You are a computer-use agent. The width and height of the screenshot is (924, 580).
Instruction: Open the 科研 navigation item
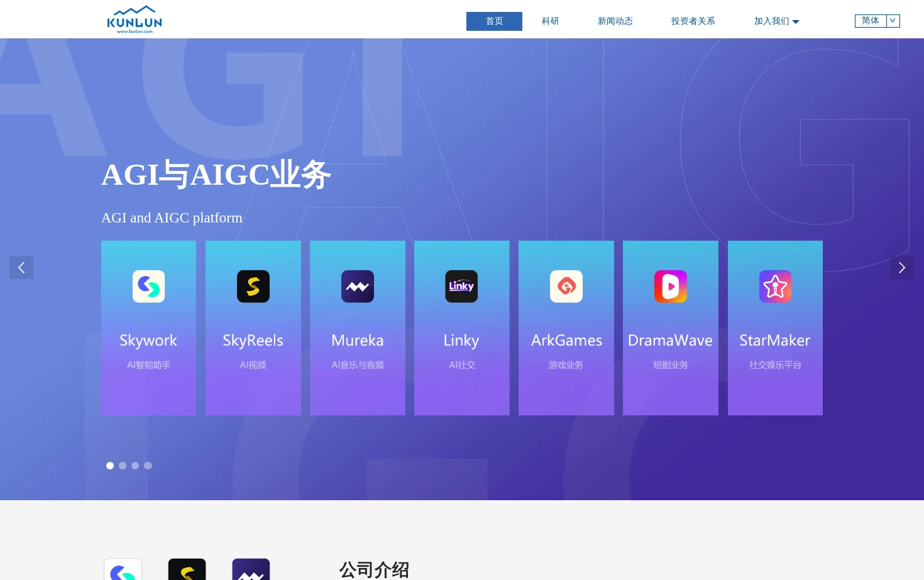pos(551,21)
